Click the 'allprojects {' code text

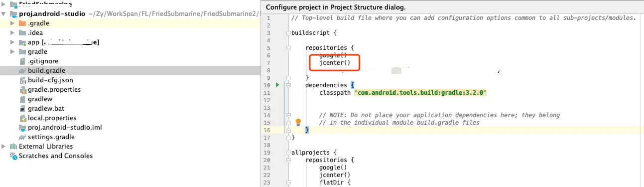pyautogui.click(x=314, y=153)
